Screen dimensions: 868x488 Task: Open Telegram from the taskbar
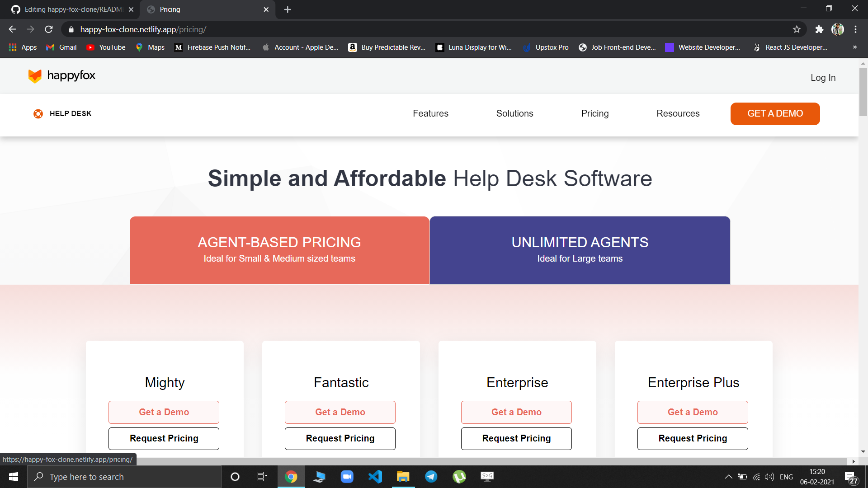pyautogui.click(x=431, y=477)
